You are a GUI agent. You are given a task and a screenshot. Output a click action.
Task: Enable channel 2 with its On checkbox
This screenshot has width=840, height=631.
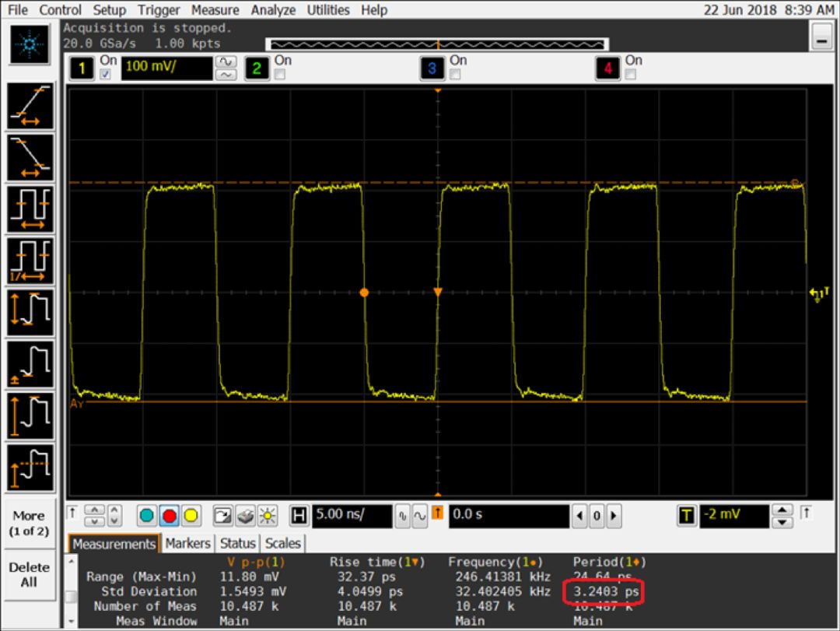(x=280, y=74)
